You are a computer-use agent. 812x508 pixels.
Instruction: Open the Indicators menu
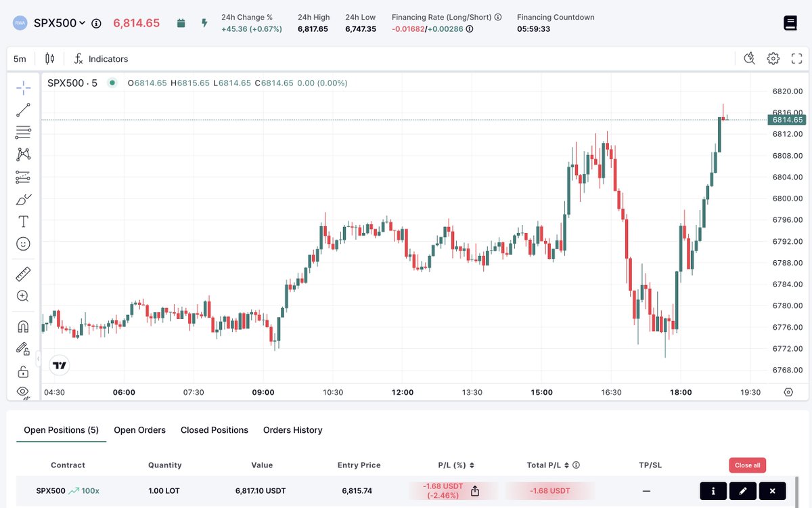(101, 59)
